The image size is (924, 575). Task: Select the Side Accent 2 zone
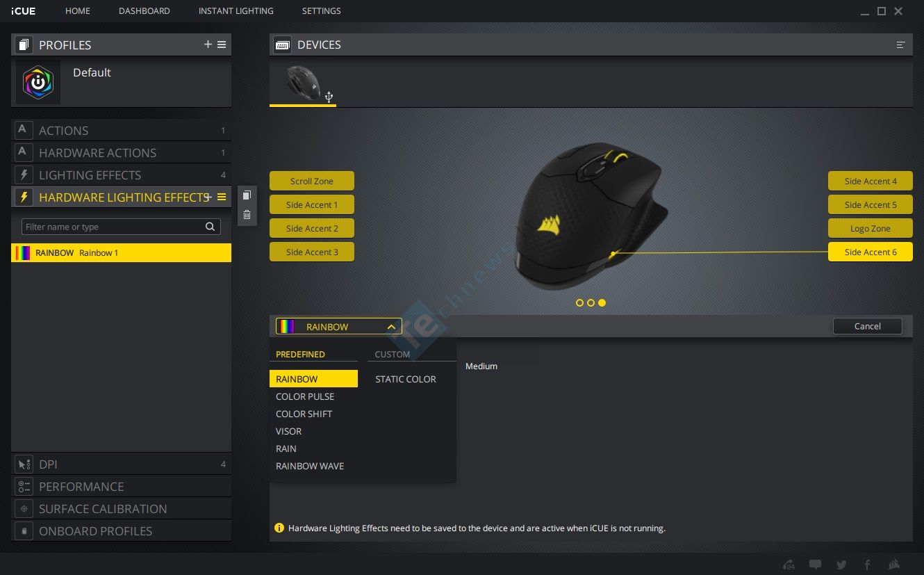[312, 228]
